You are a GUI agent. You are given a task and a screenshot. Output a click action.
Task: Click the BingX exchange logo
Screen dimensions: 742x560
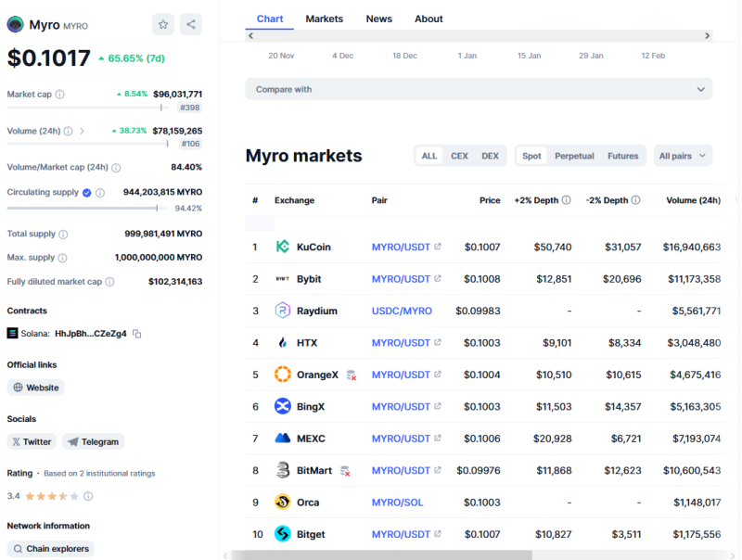(283, 406)
